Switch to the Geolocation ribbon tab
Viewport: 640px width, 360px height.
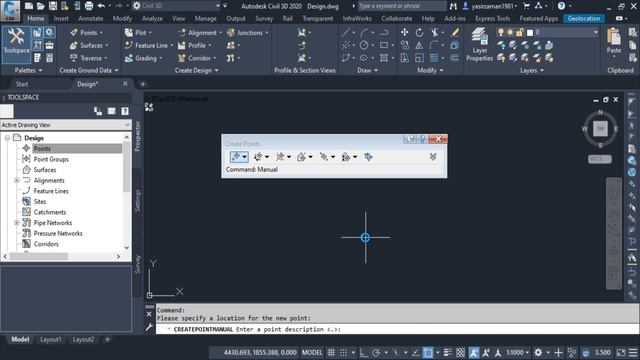pos(584,18)
